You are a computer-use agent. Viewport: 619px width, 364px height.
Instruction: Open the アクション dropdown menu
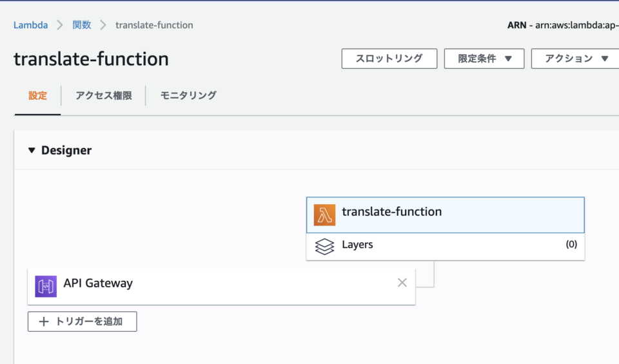tap(575, 59)
